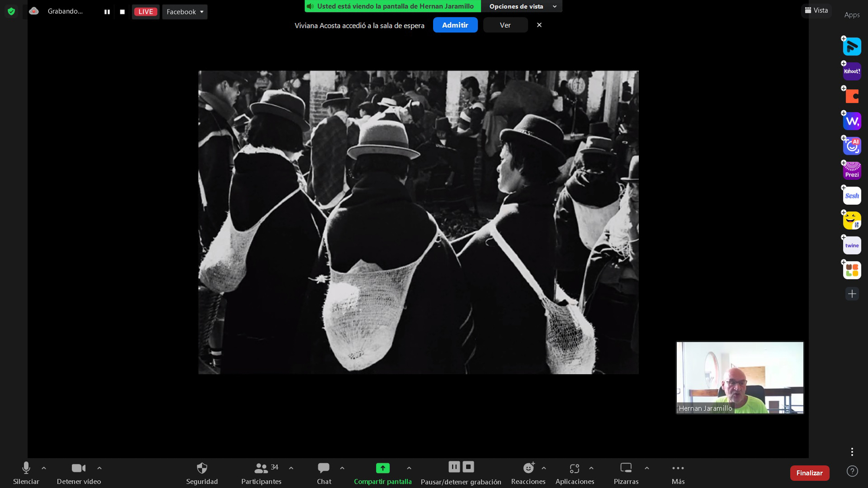Open the Prezi app icon
868x488 pixels.
852,171
